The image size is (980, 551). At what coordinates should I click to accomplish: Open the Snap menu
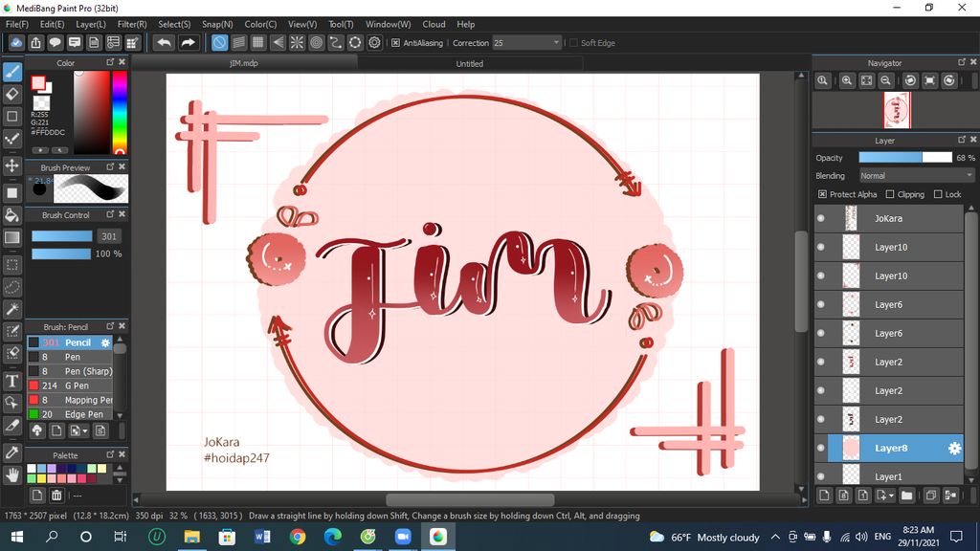pos(217,24)
